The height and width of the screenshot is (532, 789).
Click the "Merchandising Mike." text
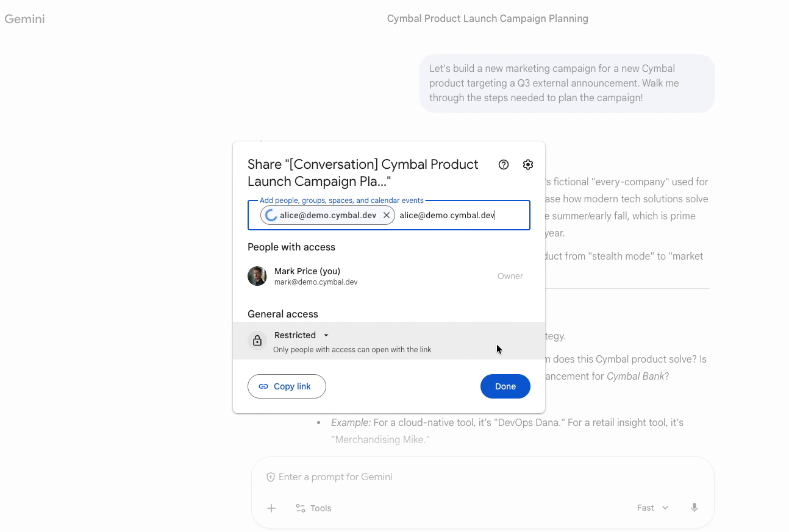[380, 439]
